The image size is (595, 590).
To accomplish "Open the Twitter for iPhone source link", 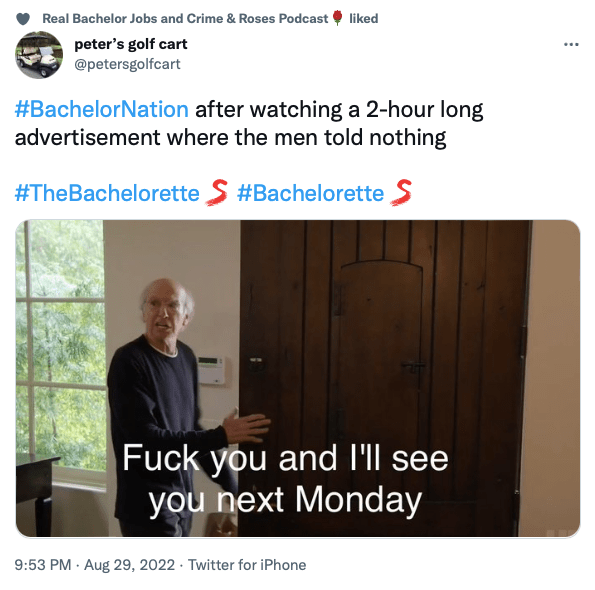I will coord(247,565).
